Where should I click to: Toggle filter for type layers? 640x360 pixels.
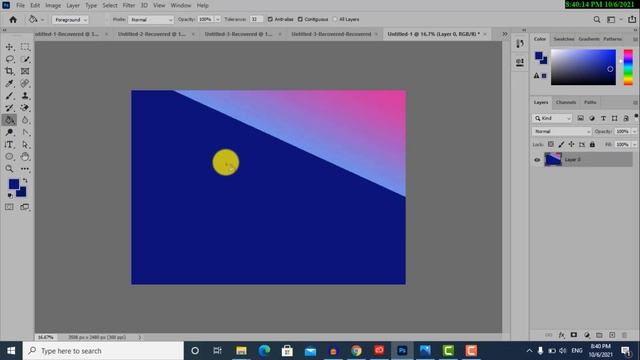tap(603, 118)
